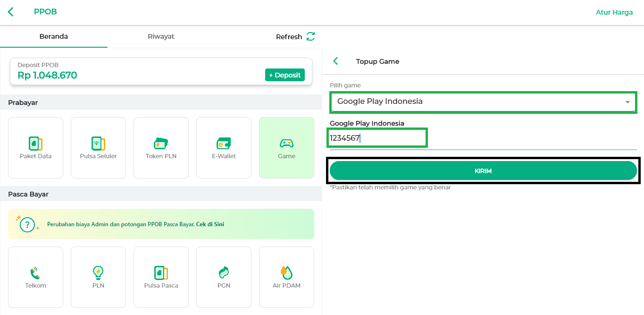The image size is (644, 315).
Task: Click the Deposit PPOB label
Action: click(38, 65)
